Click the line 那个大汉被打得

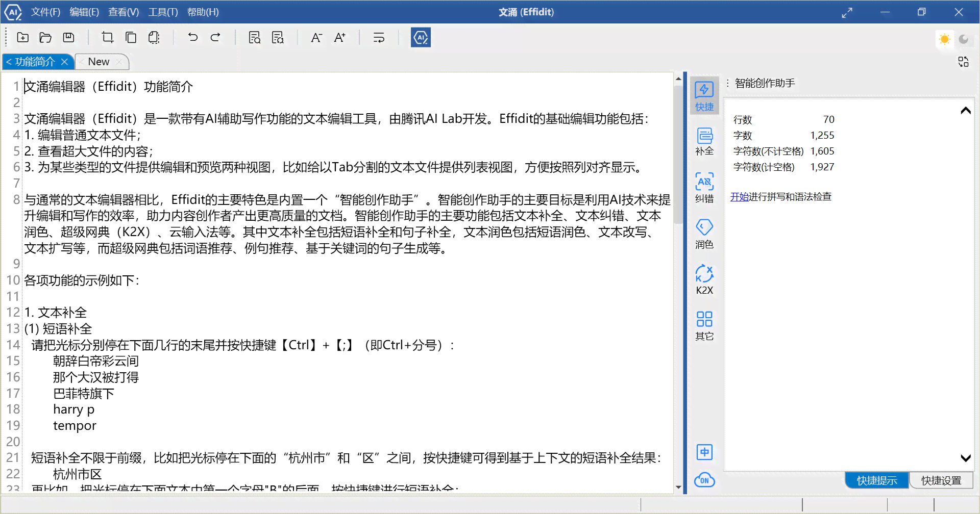(x=96, y=377)
